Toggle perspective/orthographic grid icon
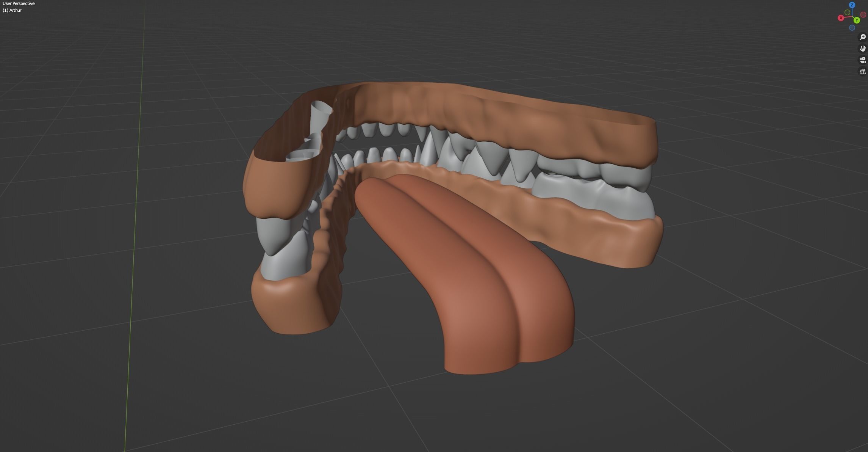Screen dimensions: 868x452 tap(863, 71)
